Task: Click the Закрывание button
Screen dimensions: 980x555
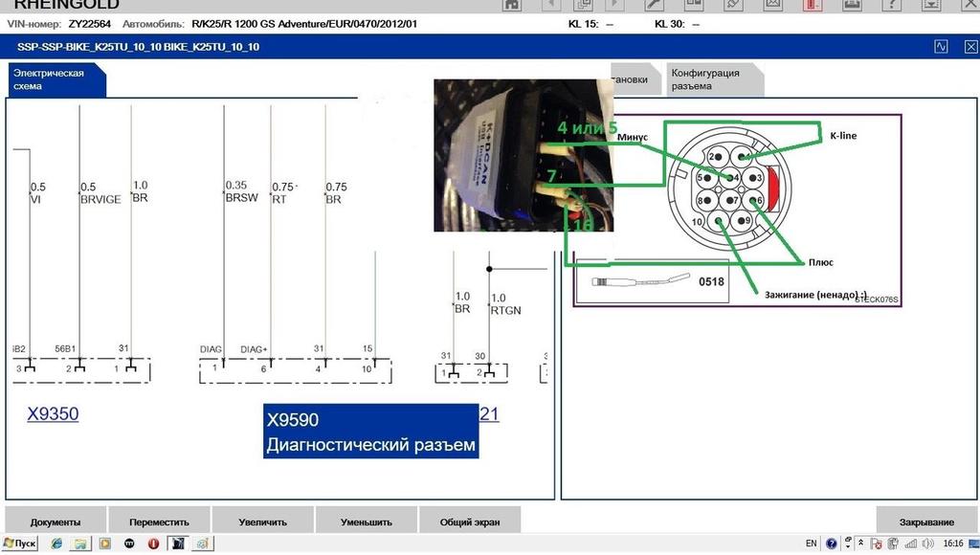Action: 926,522
